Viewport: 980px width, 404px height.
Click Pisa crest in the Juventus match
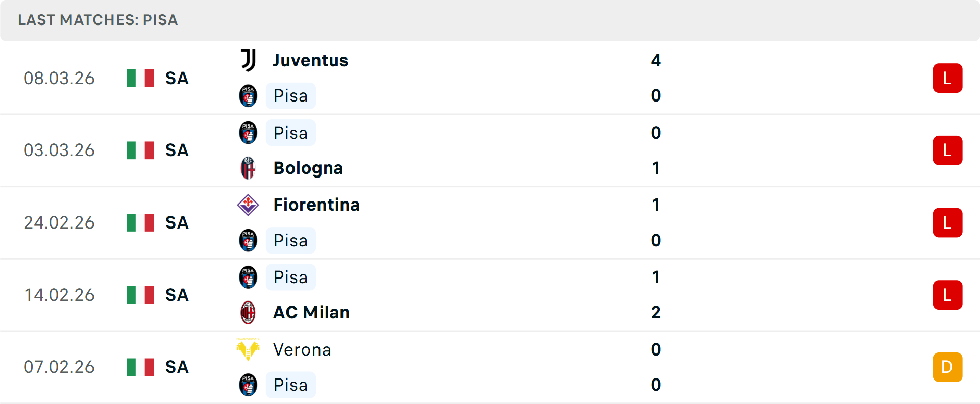pyautogui.click(x=248, y=96)
